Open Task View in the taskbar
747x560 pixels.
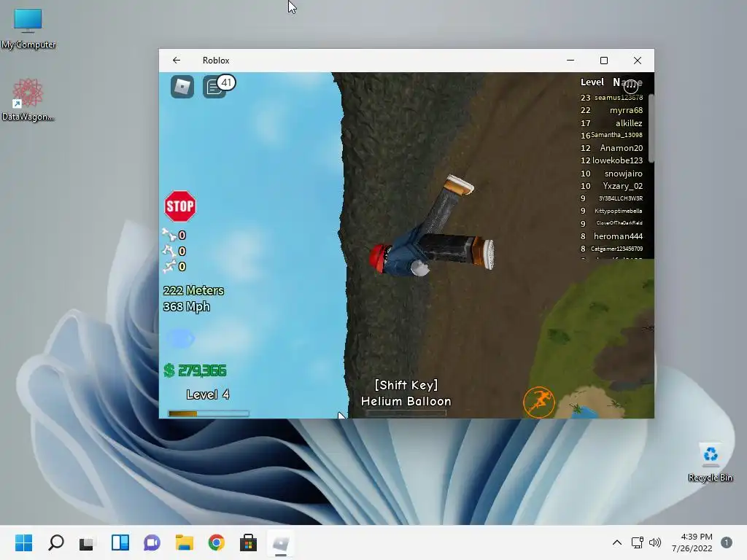pos(87,542)
